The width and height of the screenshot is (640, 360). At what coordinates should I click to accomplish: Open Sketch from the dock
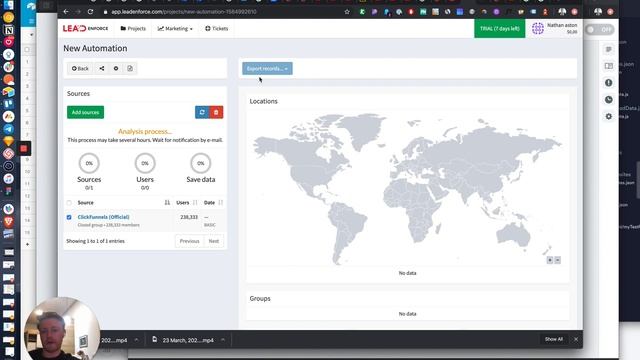coord(9,141)
